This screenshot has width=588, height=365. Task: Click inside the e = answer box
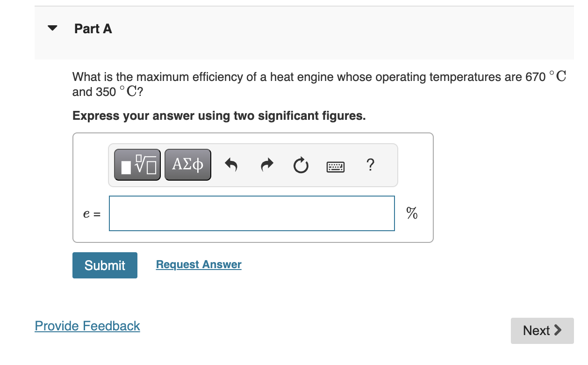[x=252, y=213]
